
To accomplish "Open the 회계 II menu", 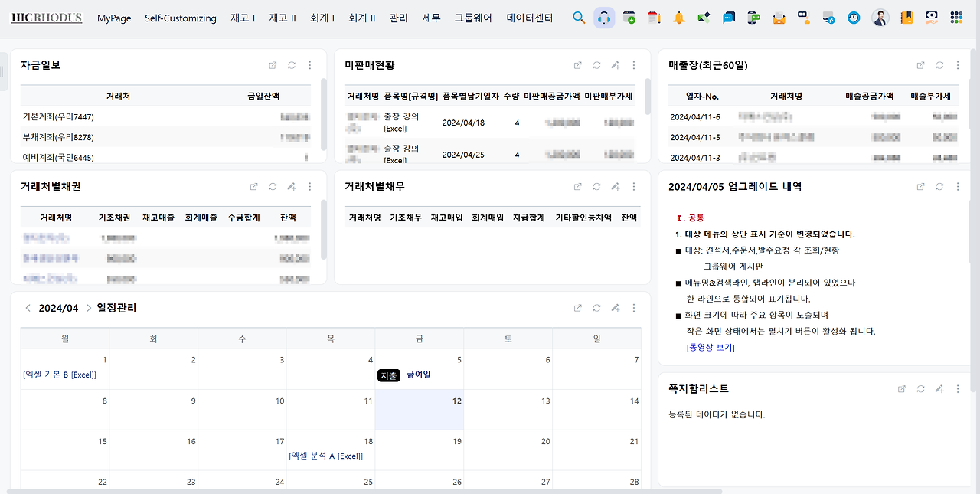I will coord(361,18).
